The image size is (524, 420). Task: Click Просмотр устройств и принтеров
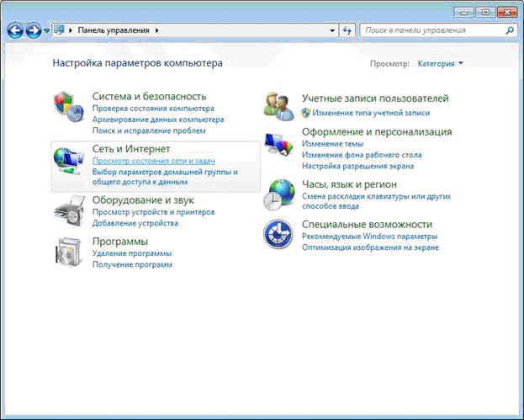tap(153, 212)
